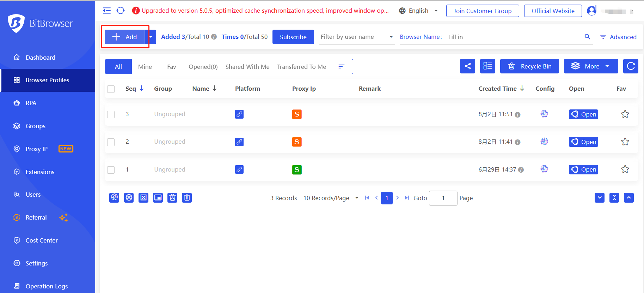Click the clear cache bin icon at bottom
This screenshot has height=293, width=644.
(x=172, y=198)
